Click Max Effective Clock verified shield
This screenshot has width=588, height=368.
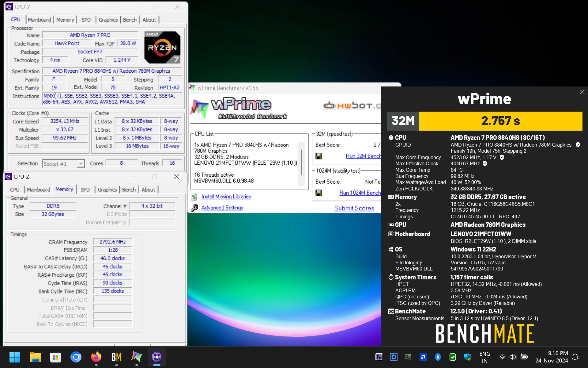(485, 163)
